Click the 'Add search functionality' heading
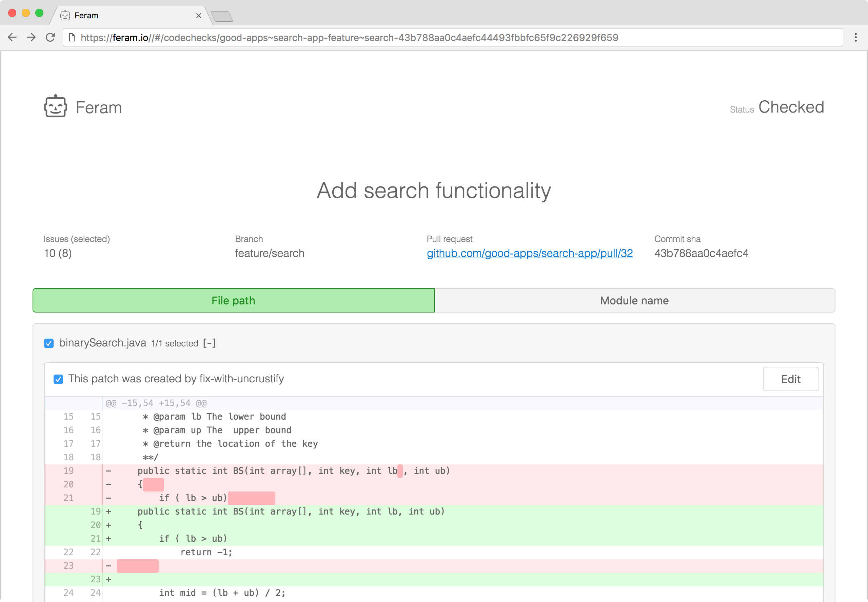The height and width of the screenshot is (602, 868). click(x=434, y=190)
